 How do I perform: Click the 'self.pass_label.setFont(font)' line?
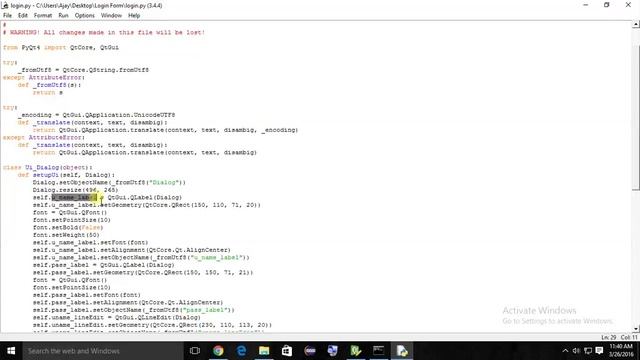pyautogui.click(x=87, y=295)
